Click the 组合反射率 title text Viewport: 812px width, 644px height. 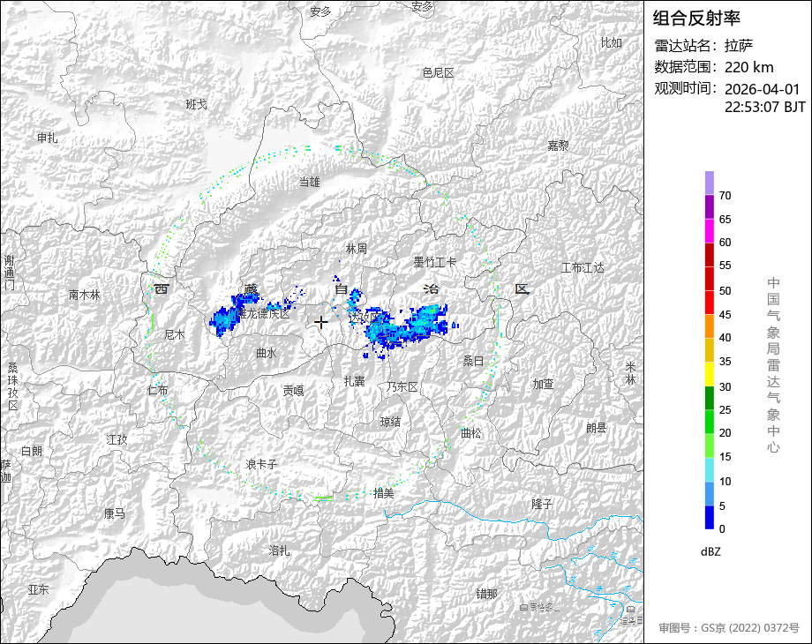[696, 19]
